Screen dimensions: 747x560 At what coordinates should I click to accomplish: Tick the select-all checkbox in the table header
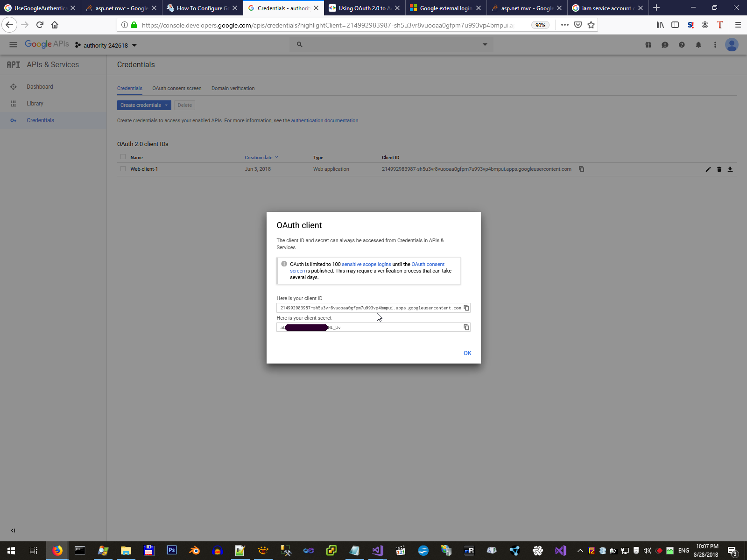[x=123, y=157]
